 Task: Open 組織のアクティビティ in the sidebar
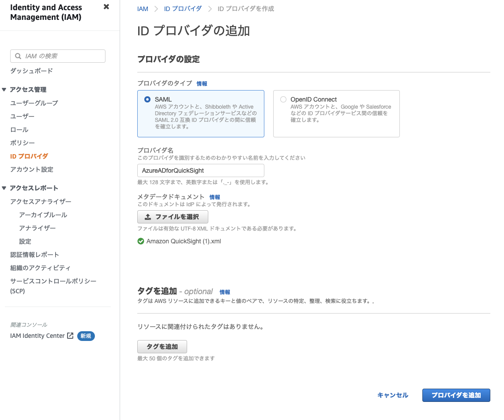tap(40, 268)
